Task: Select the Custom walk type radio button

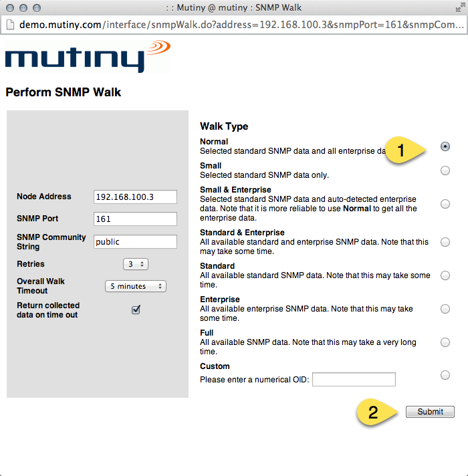Action: [x=445, y=375]
